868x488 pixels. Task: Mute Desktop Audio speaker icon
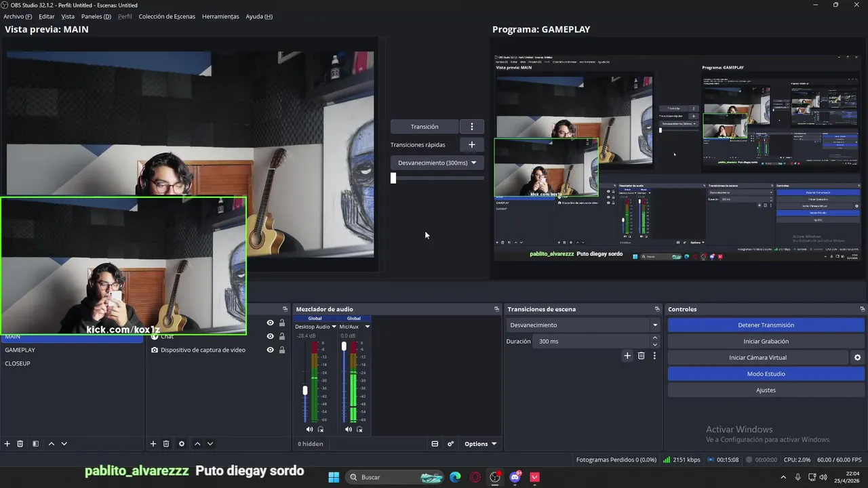(309, 429)
